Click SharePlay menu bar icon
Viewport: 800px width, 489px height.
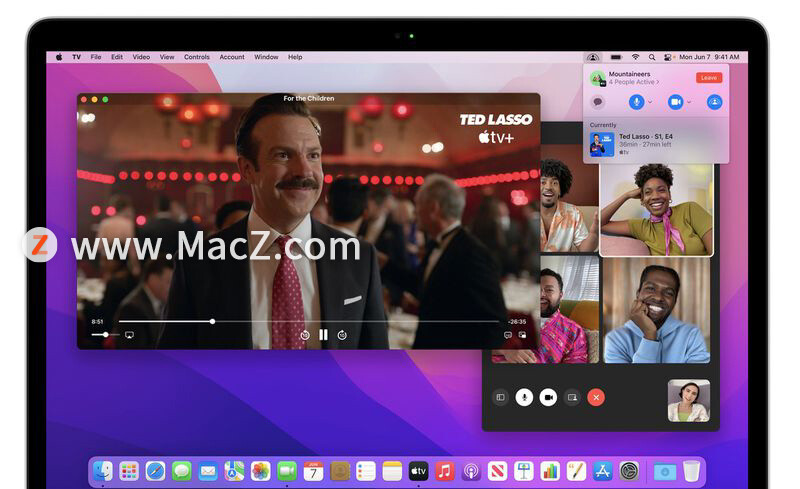pos(593,57)
